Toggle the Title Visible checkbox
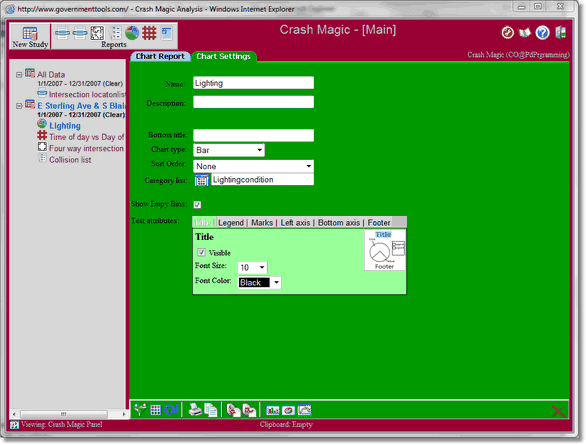 pyautogui.click(x=201, y=252)
